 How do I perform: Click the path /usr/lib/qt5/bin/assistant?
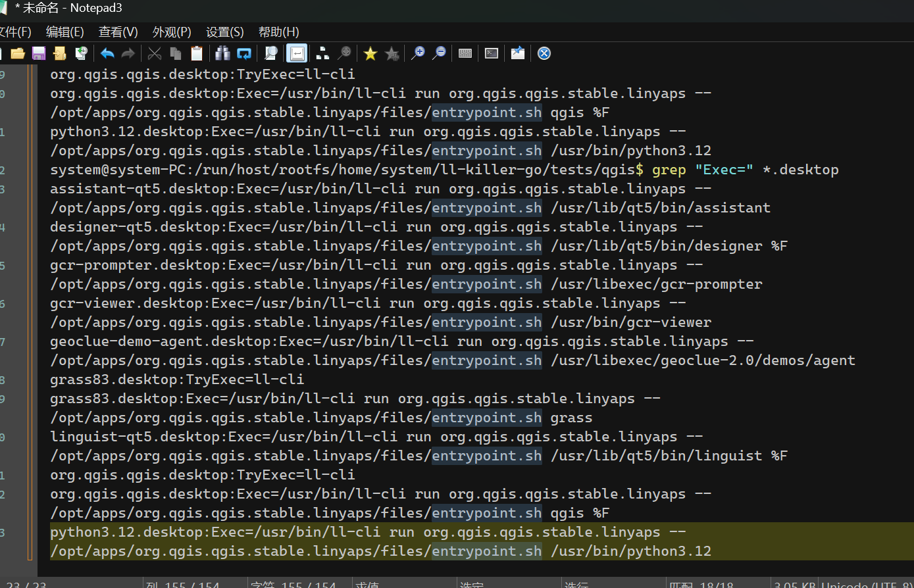[x=661, y=208]
